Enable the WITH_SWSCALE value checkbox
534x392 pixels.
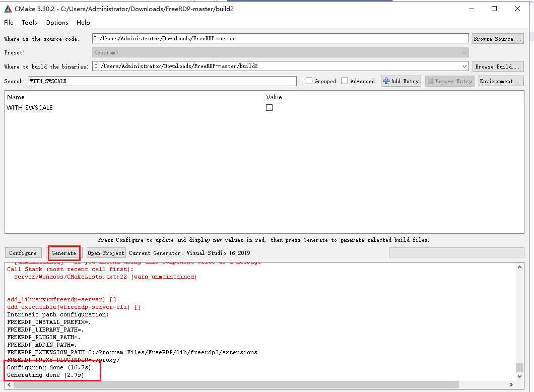[269, 108]
